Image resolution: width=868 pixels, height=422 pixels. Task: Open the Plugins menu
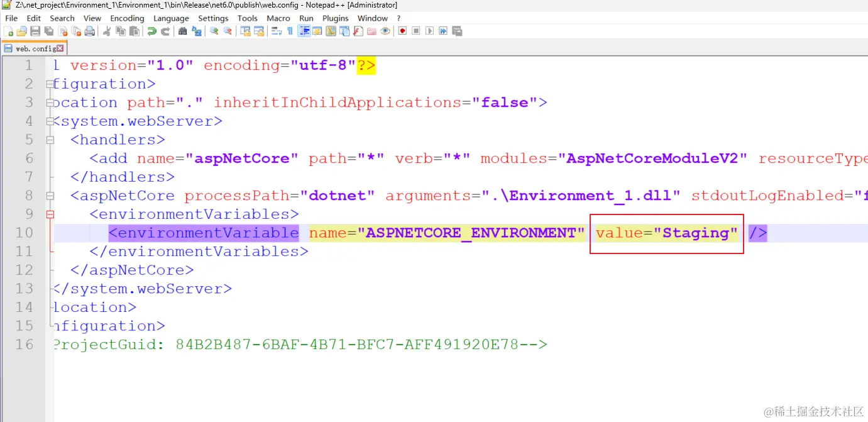point(336,18)
